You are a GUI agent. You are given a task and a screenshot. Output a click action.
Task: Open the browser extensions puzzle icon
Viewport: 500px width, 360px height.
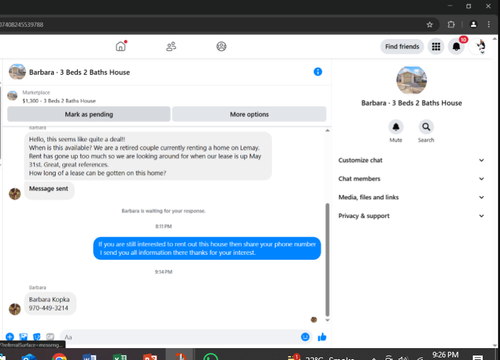point(451,24)
